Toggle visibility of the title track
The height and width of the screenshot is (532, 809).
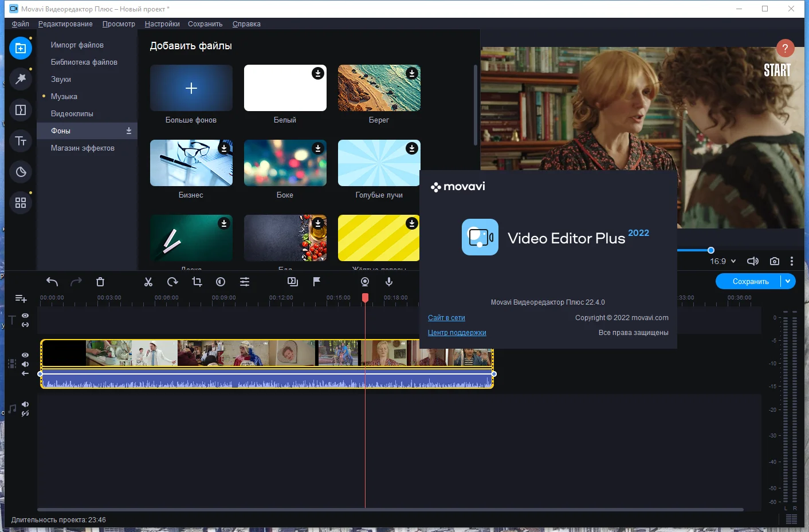coord(25,316)
